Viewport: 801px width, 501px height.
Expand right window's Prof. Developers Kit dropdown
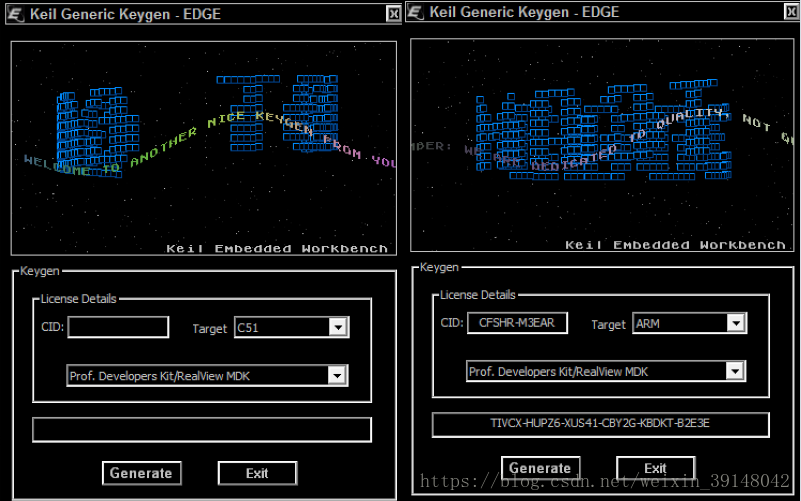point(606,371)
